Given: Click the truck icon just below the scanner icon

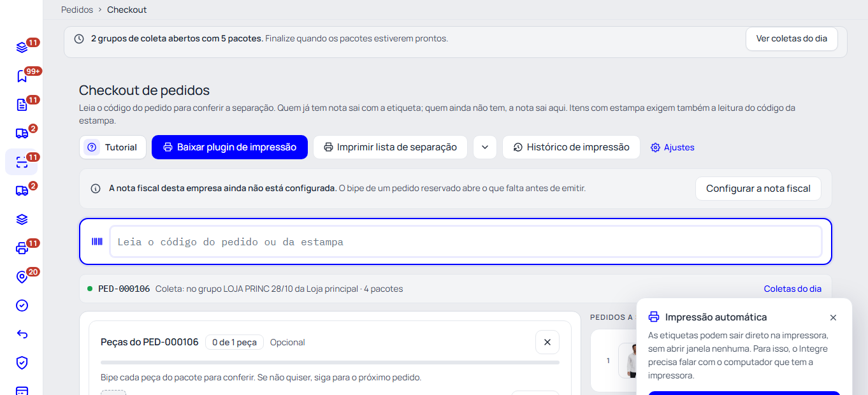Looking at the screenshot, I should tap(22, 190).
